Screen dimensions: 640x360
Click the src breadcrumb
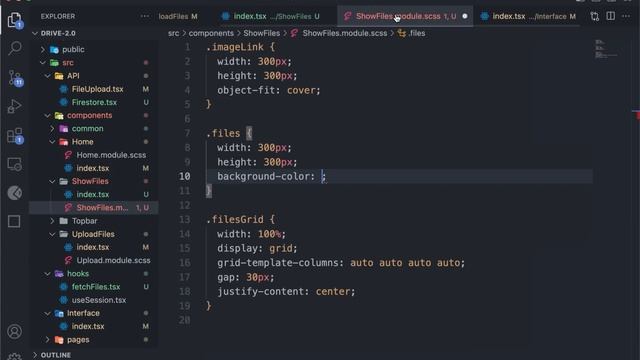[173, 33]
